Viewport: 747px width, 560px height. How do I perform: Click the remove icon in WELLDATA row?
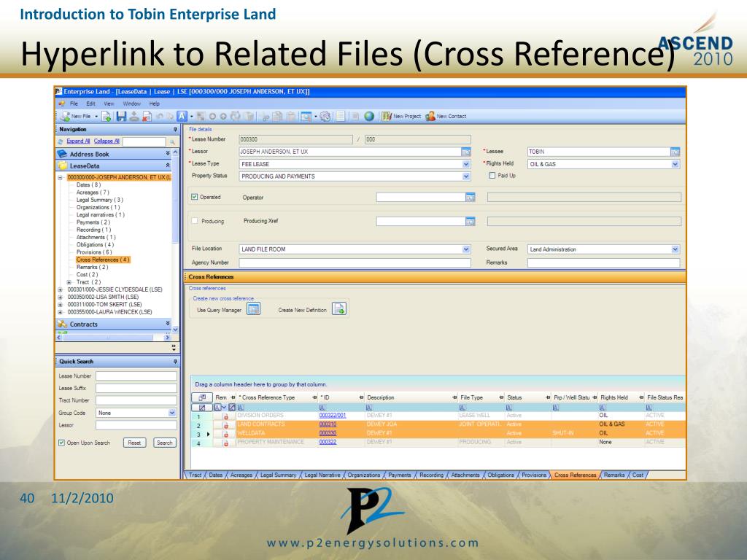tap(226, 434)
